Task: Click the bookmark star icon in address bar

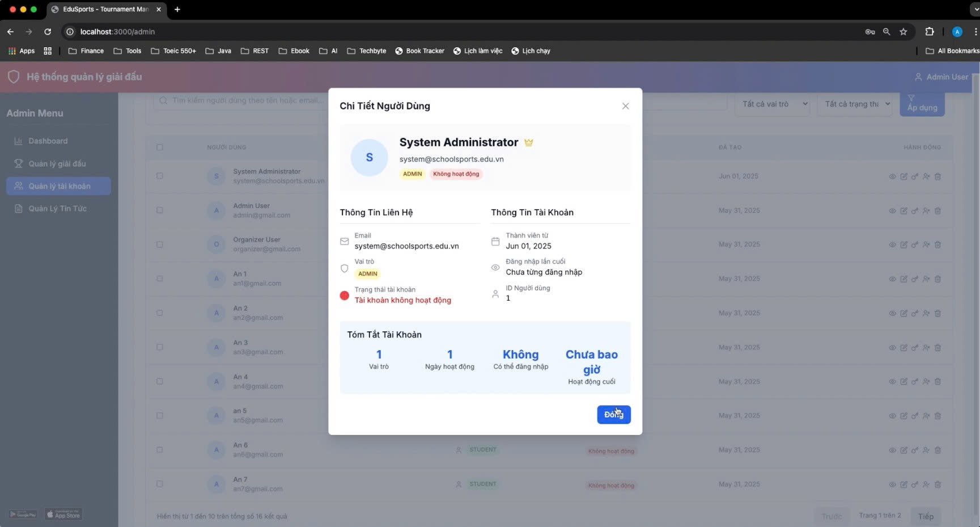Action: pos(903,32)
